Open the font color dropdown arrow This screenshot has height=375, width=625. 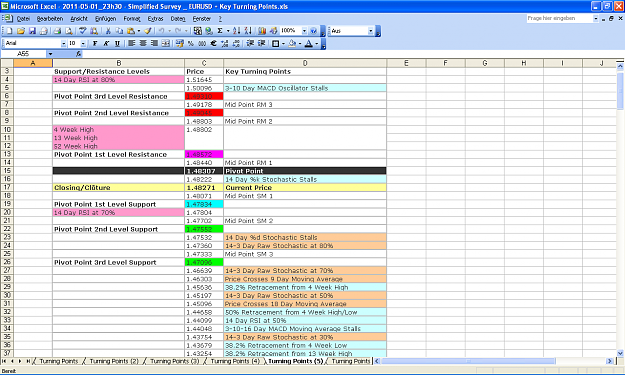(316, 43)
